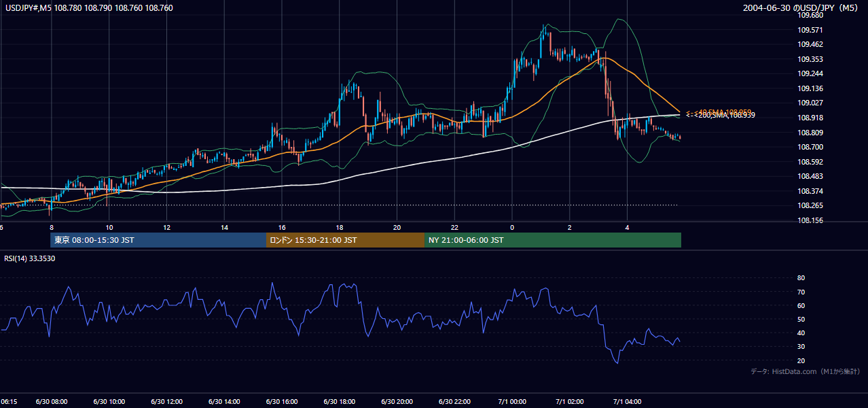Click hour tick 16 under price chart

pos(283,227)
